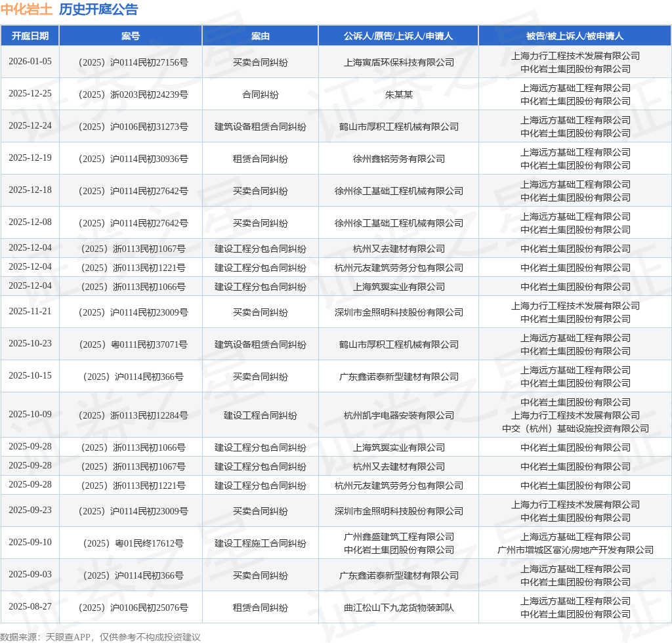Click defendant 中交(杭州)基础设施投资有限公司

(575, 428)
